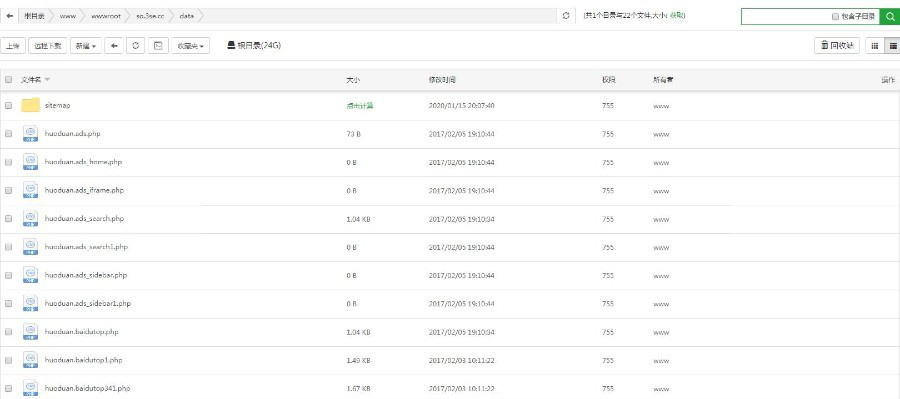Click the 上传 upload button
The image size is (900, 399).
pyautogui.click(x=13, y=46)
